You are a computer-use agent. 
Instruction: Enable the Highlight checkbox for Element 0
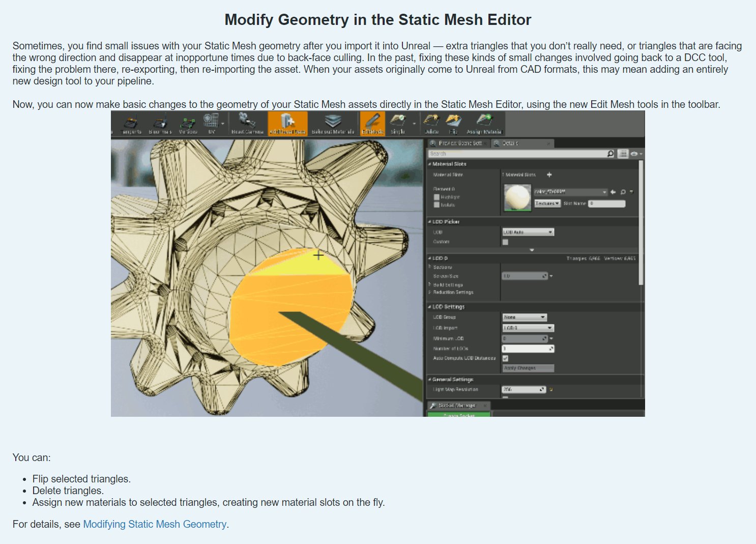pyautogui.click(x=437, y=197)
